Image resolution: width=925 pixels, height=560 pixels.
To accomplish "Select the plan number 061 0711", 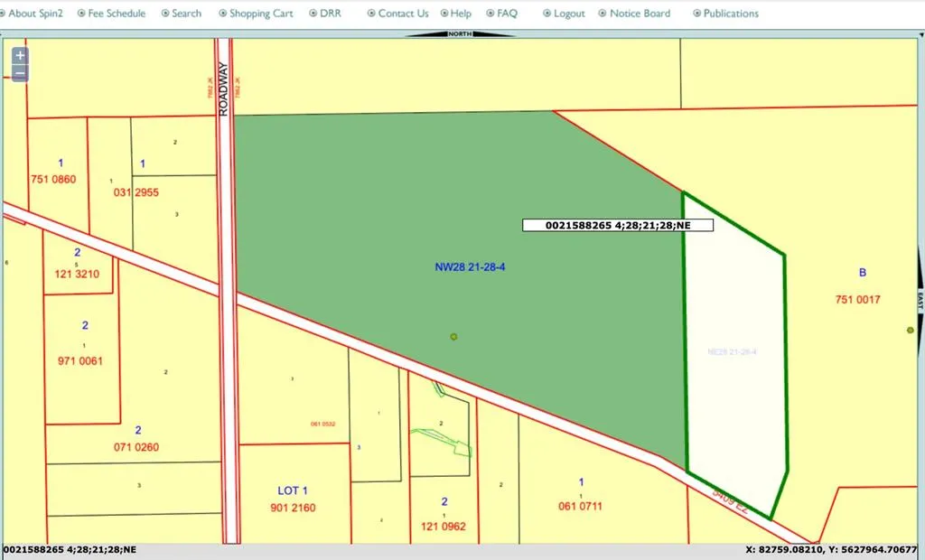I will (x=581, y=506).
